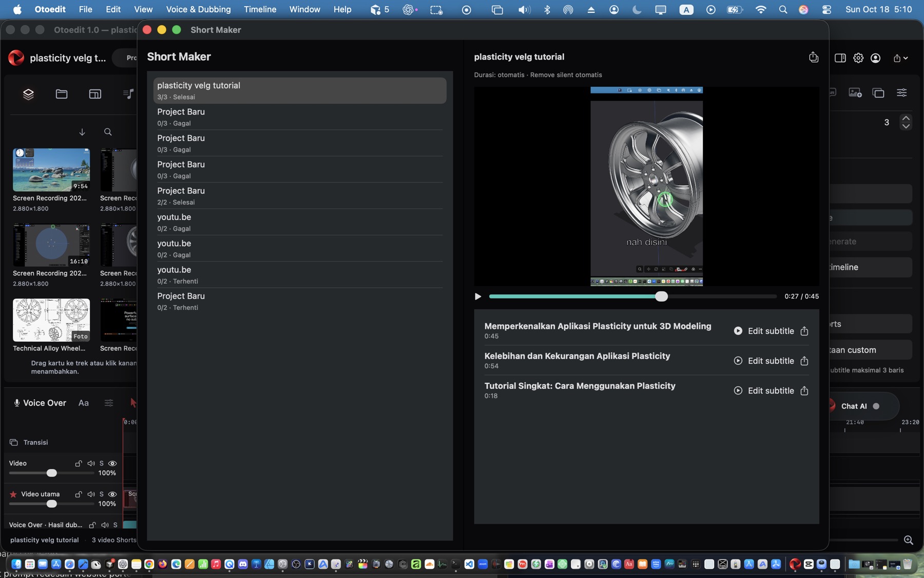Select Project Baru 0/2 Terhenti entry
924x578 pixels.
[x=300, y=301]
